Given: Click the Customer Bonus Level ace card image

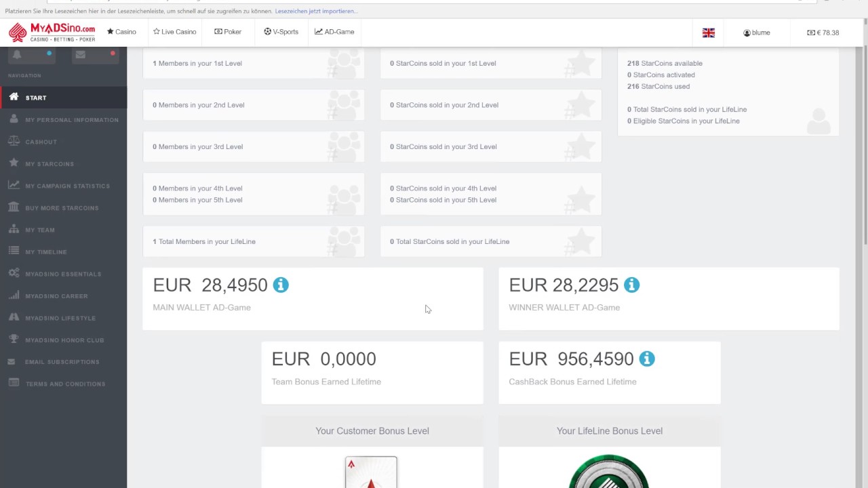Looking at the screenshot, I should pyautogui.click(x=371, y=472).
